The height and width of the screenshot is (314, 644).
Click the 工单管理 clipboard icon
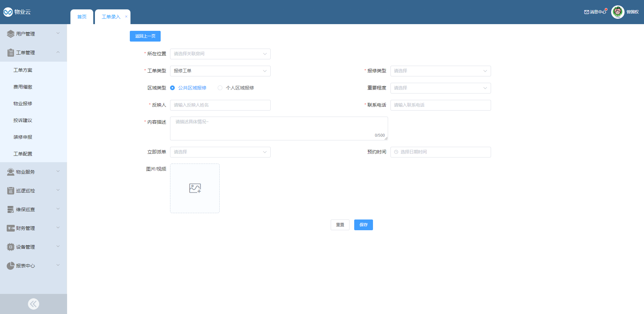click(11, 53)
